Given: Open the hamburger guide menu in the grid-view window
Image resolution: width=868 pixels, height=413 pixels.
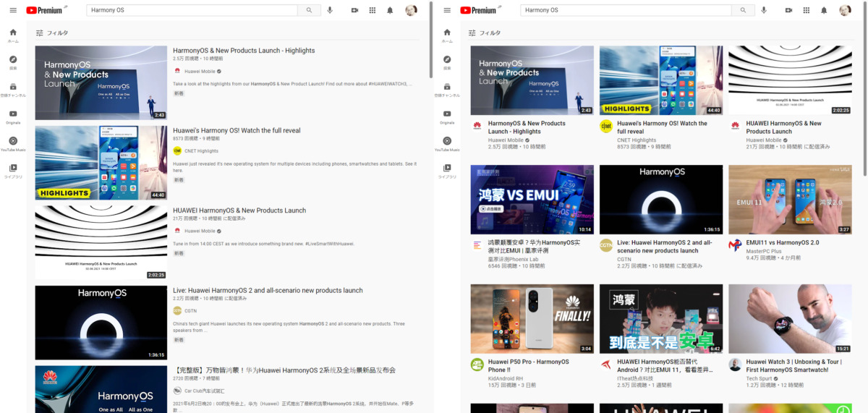Looking at the screenshot, I should point(447,10).
